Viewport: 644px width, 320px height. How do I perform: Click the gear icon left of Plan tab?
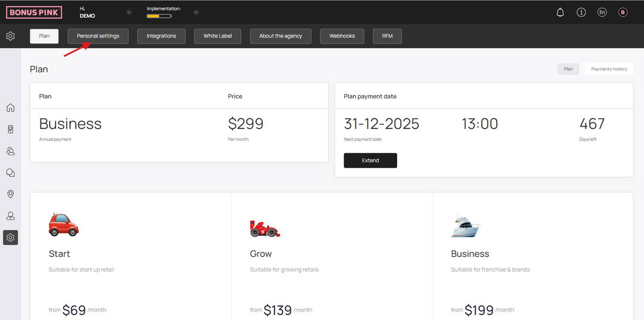click(11, 36)
